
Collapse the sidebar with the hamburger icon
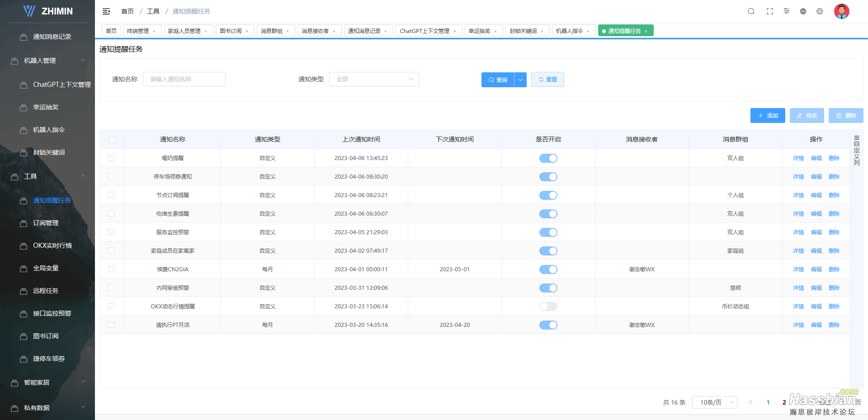pos(106,11)
